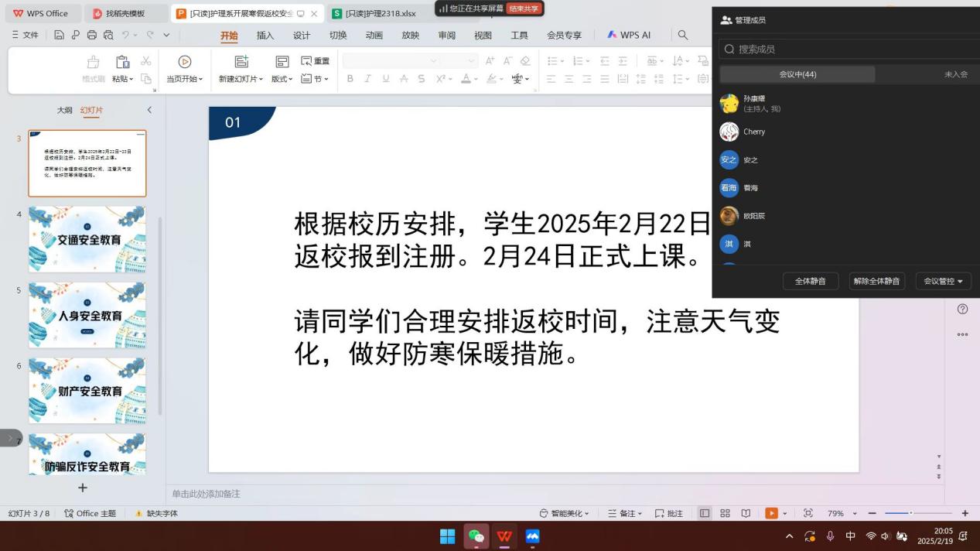Toggle Strikethrough formatting
The image size is (980, 551).
pyautogui.click(x=421, y=79)
